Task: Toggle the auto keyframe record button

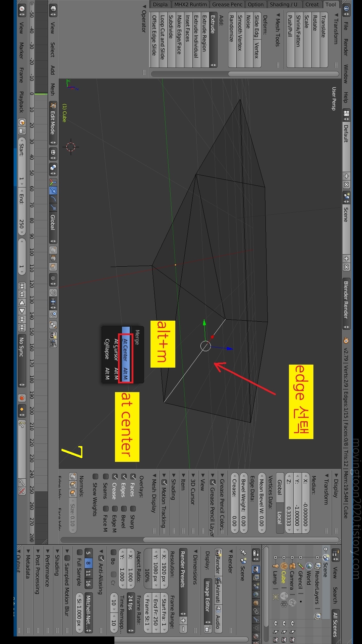Action: (22, 398)
